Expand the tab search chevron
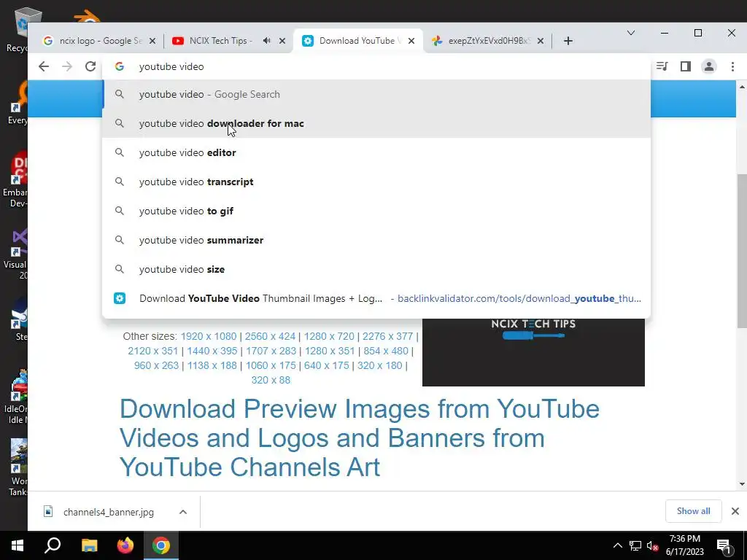The width and height of the screenshot is (747, 560). [631, 33]
